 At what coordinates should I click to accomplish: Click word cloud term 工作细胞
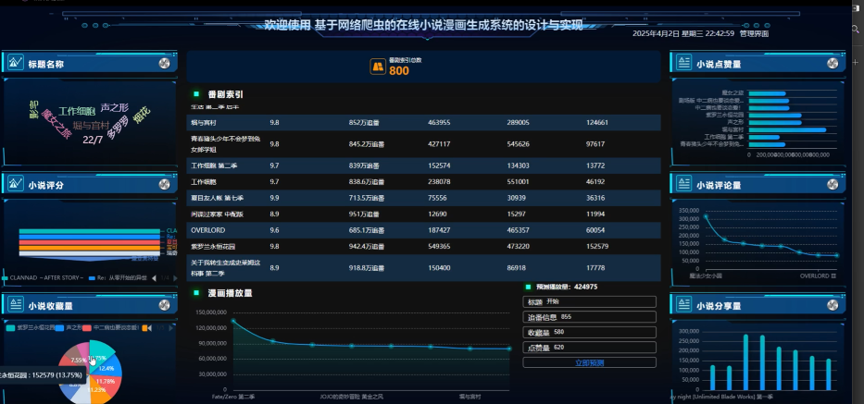click(x=77, y=111)
